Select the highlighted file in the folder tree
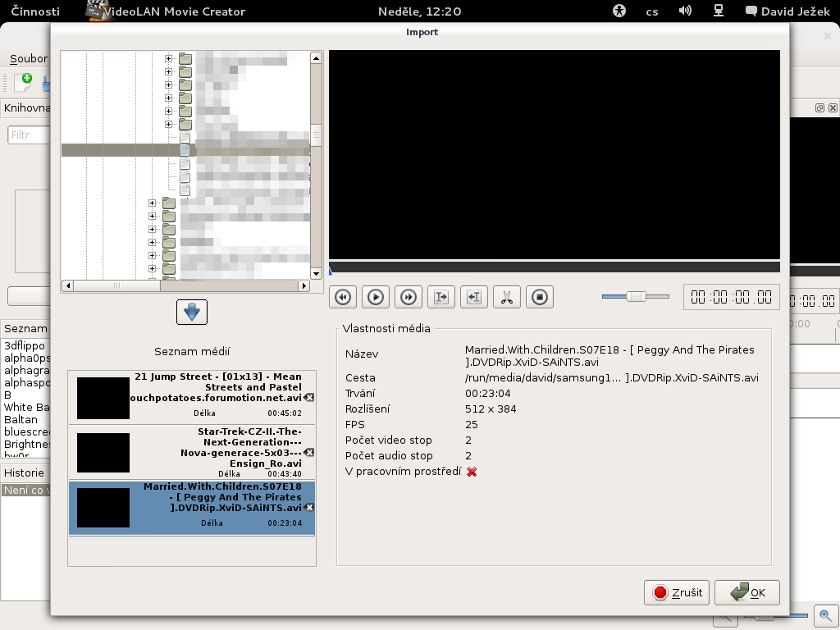Screen dimensions: 840x630 [x=186, y=150]
